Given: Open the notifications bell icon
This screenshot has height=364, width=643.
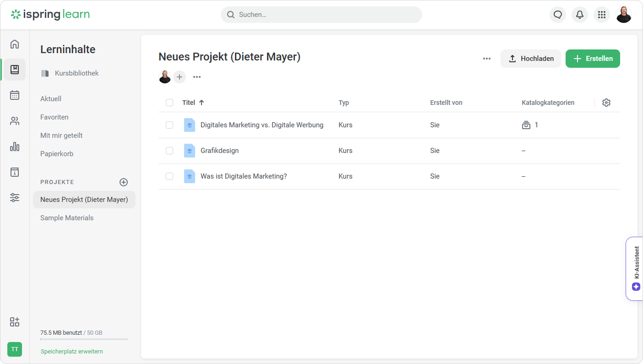Looking at the screenshot, I should point(580,15).
